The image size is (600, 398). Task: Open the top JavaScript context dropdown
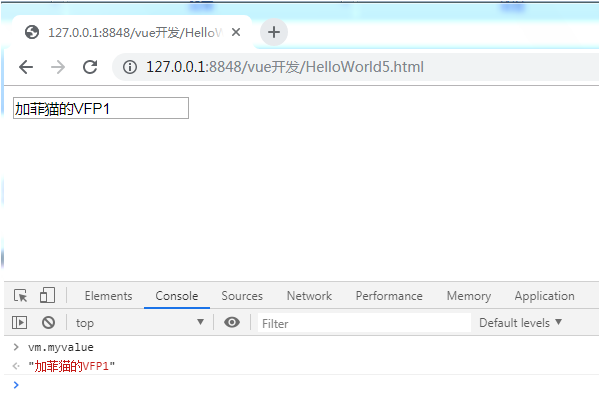[x=140, y=323]
